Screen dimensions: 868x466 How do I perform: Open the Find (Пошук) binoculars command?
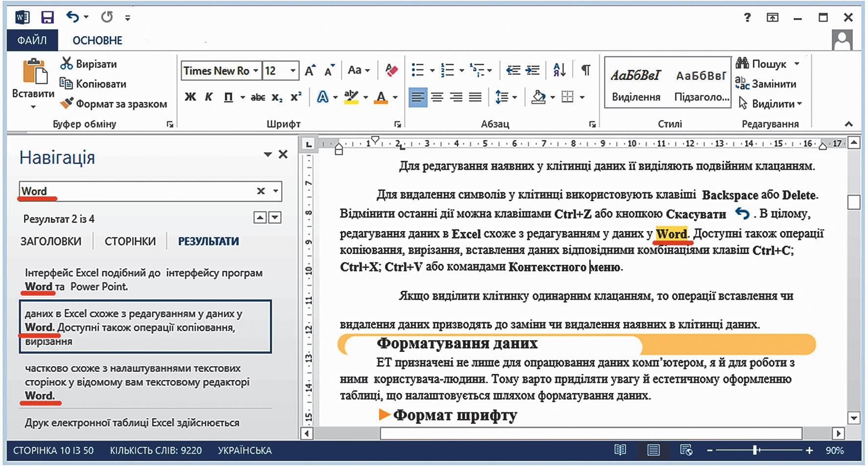(x=762, y=64)
